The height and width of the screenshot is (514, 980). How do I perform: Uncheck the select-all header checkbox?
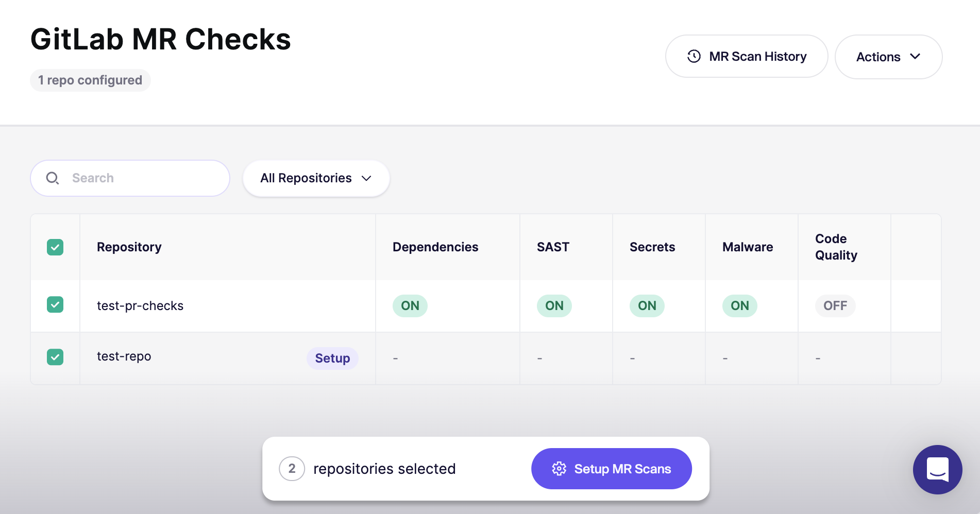point(55,247)
